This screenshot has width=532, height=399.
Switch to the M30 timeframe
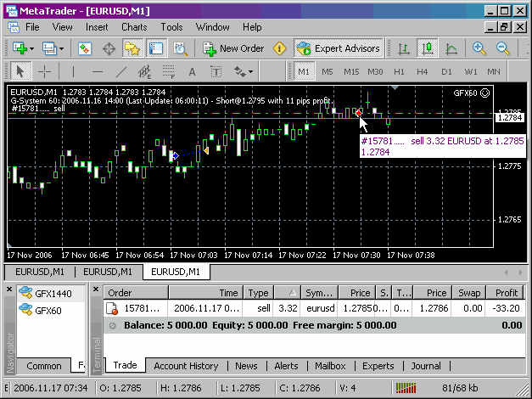point(375,71)
